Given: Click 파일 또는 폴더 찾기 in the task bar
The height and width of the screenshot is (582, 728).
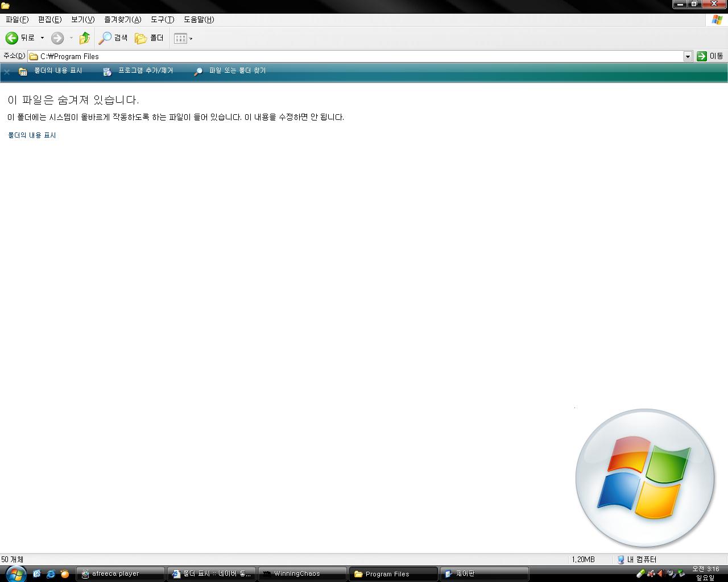Looking at the screenshot, I should (230, 71).
